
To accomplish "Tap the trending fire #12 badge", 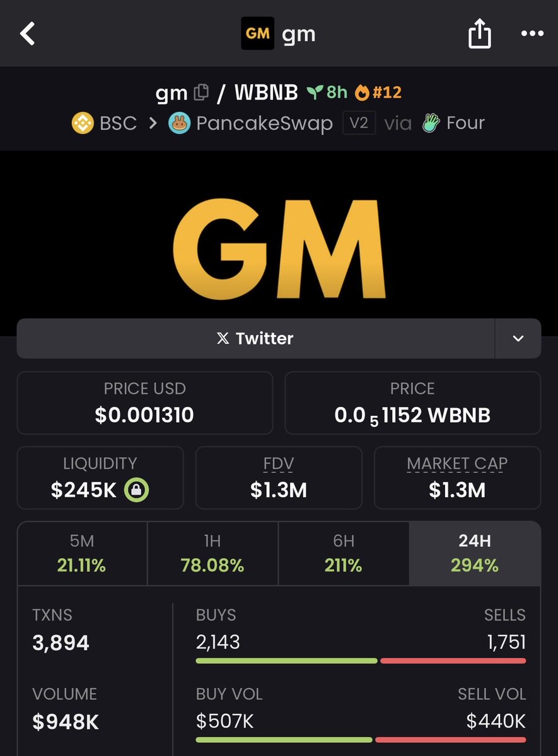I will (x=378, y=93).
